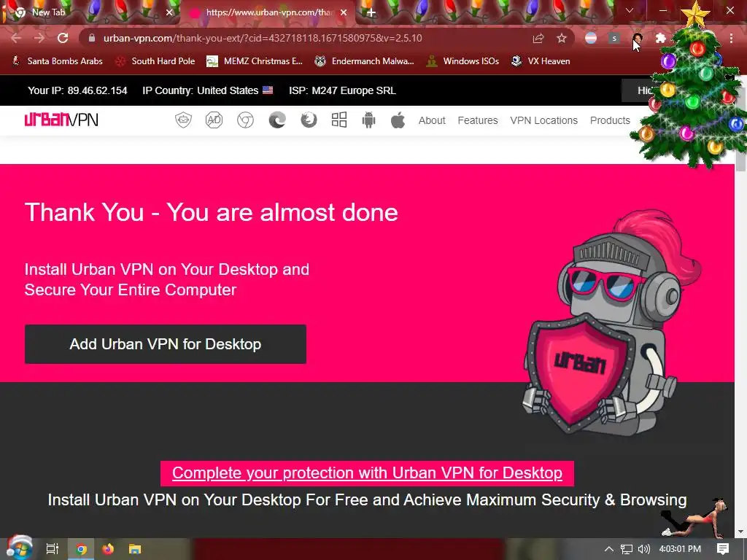Select the Firefox browser platform icon
Image resolution: width=747 pixels, height=560 pixels.
309,120
